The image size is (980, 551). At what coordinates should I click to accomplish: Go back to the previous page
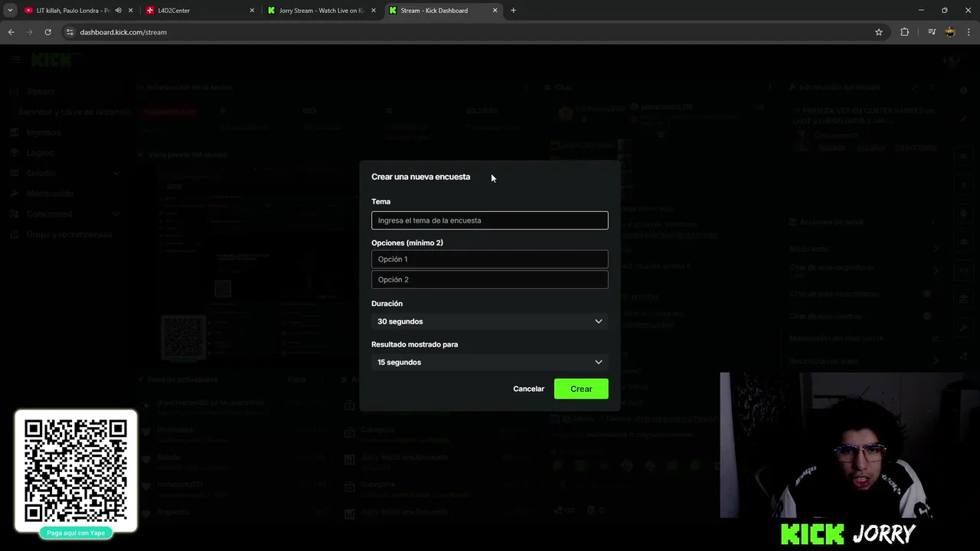pos(11,32)
